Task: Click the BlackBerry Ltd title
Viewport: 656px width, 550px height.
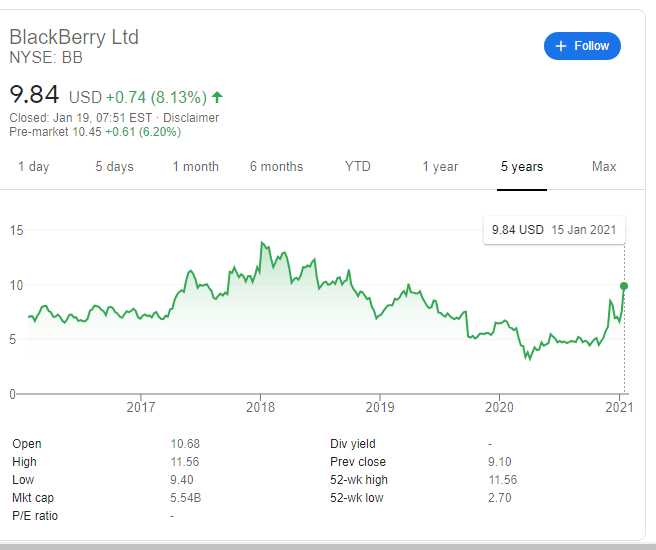Action: (74, 38)
